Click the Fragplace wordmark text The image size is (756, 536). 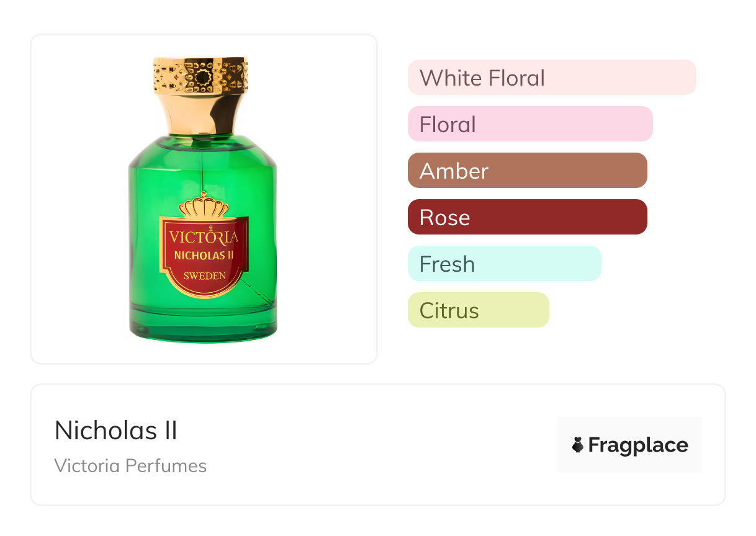tap(638, 445)
